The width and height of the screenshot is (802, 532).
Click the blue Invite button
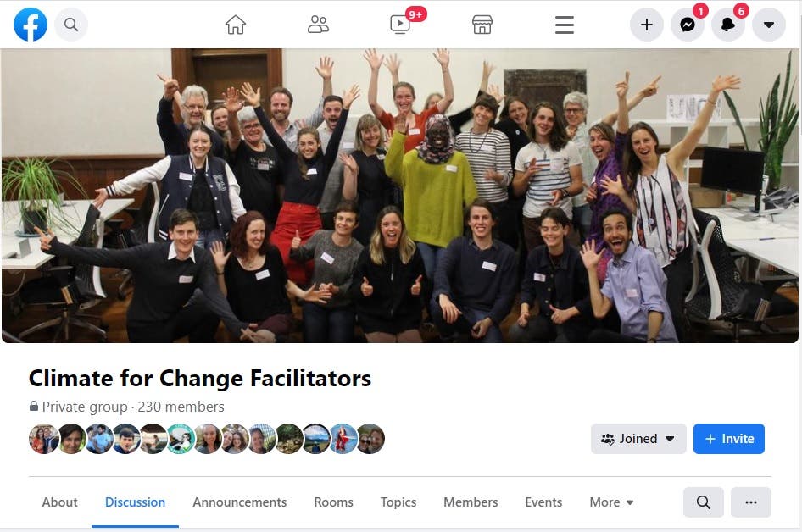(x=729, y=439)
